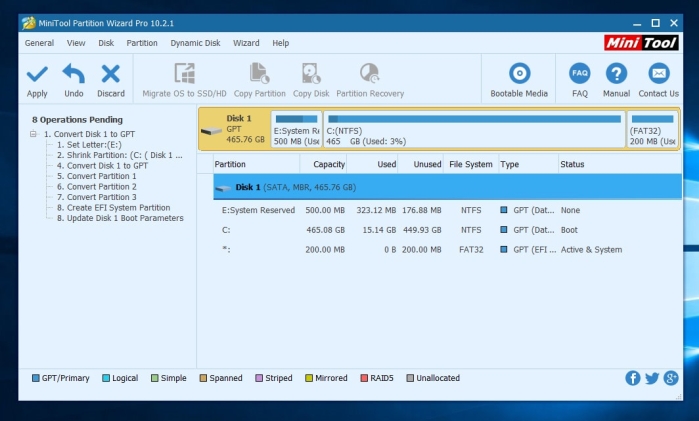The width and height of the screenshot is (699, 421).
Task: Click the MiniTool logo
Action: click(x=641, y=43)
